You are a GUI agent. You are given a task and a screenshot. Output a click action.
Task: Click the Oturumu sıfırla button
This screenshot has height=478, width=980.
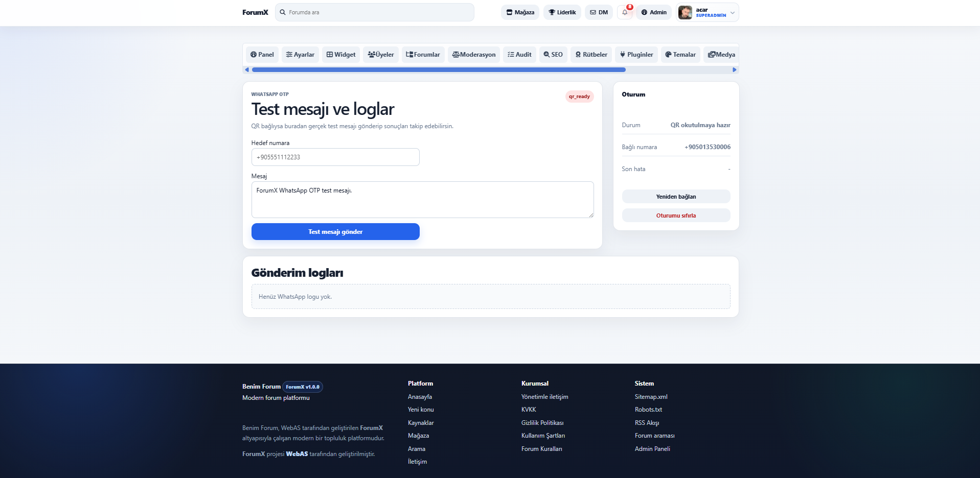click(x=676, y=216)
